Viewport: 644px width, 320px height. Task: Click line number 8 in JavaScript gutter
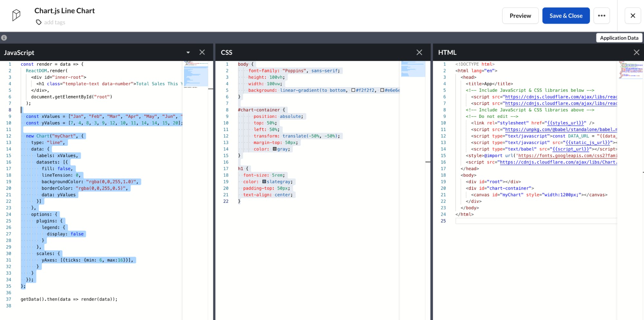(10, 110)
